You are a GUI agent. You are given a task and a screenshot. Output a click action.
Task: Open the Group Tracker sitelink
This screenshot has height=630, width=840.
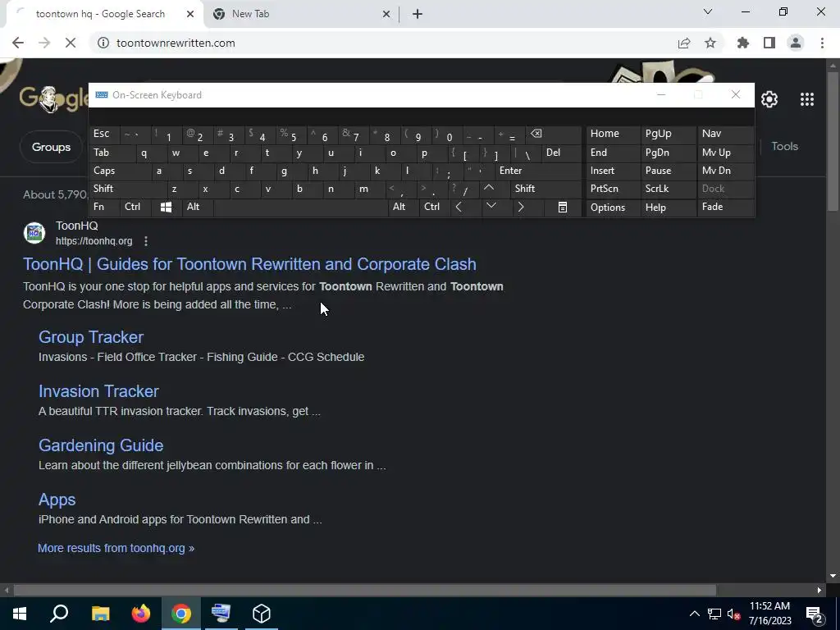tap(91, 337)
